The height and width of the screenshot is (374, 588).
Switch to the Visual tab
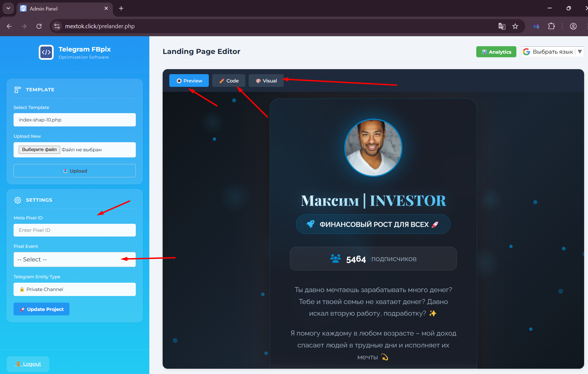pos(266,81)
